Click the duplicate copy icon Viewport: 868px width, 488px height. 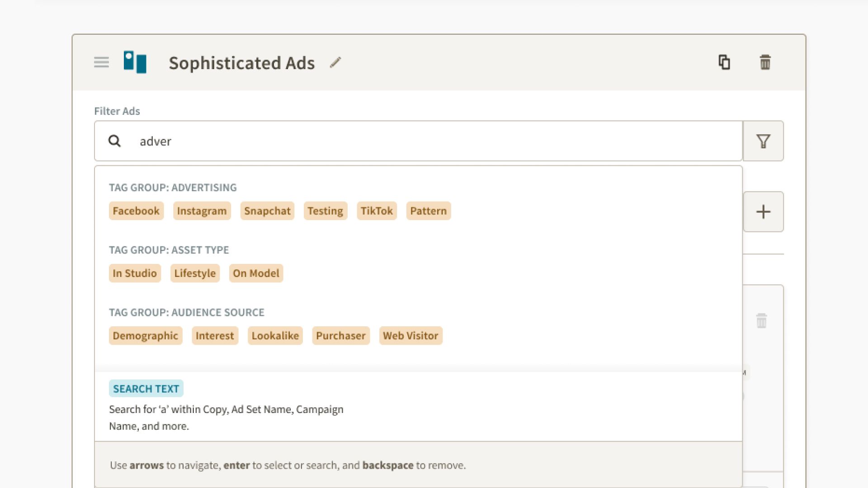click(724, 62)
